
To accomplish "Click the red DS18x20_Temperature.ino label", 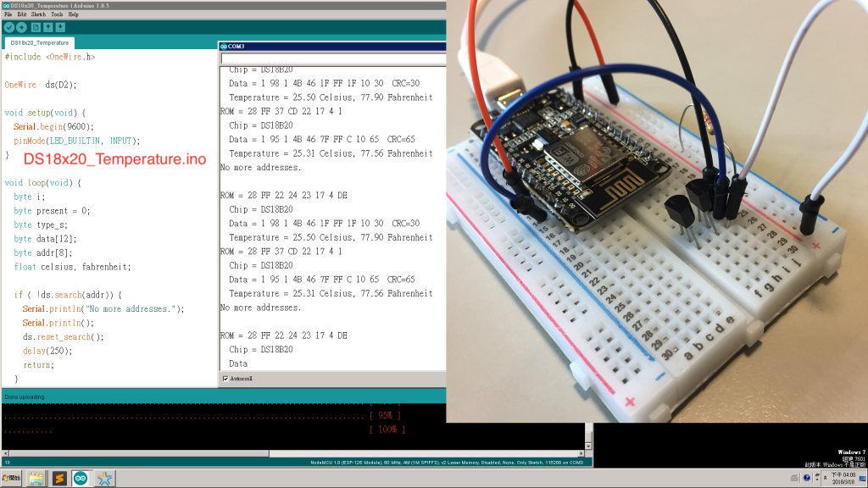I will [114, 159].
